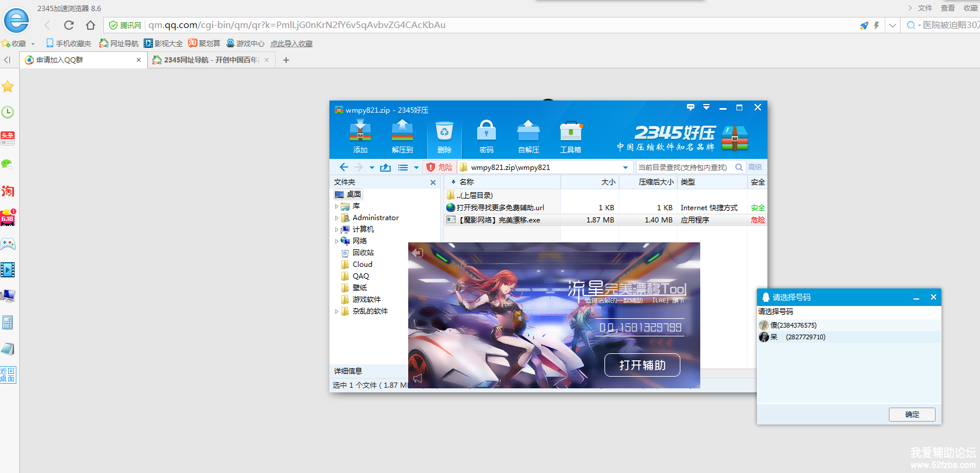Switch to the 申请加入QQ群 tab
Image resolution: width=980 pixels, height=473 pixels.
click(x=84, y=60)
